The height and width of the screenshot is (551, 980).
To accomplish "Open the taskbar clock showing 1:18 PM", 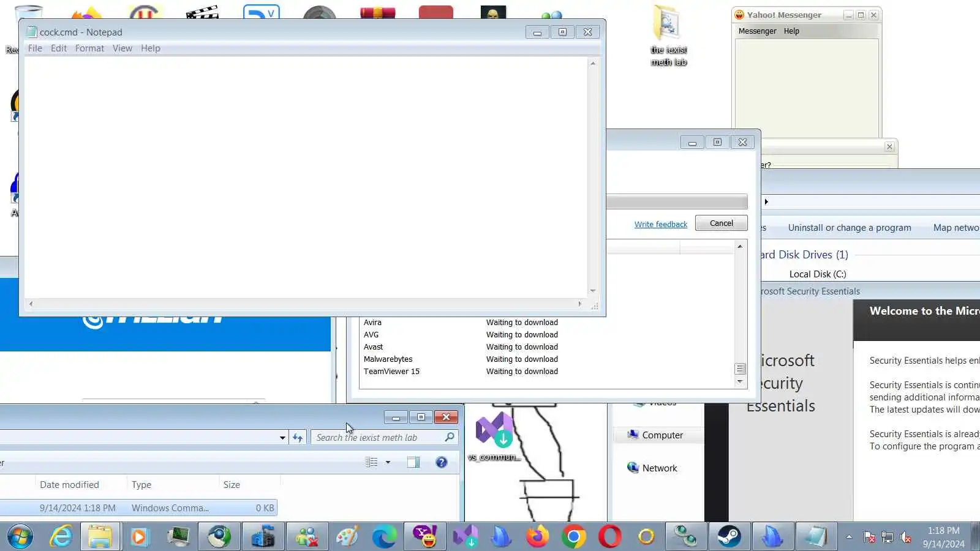I will pyautogui.click(x=943, y=537).
